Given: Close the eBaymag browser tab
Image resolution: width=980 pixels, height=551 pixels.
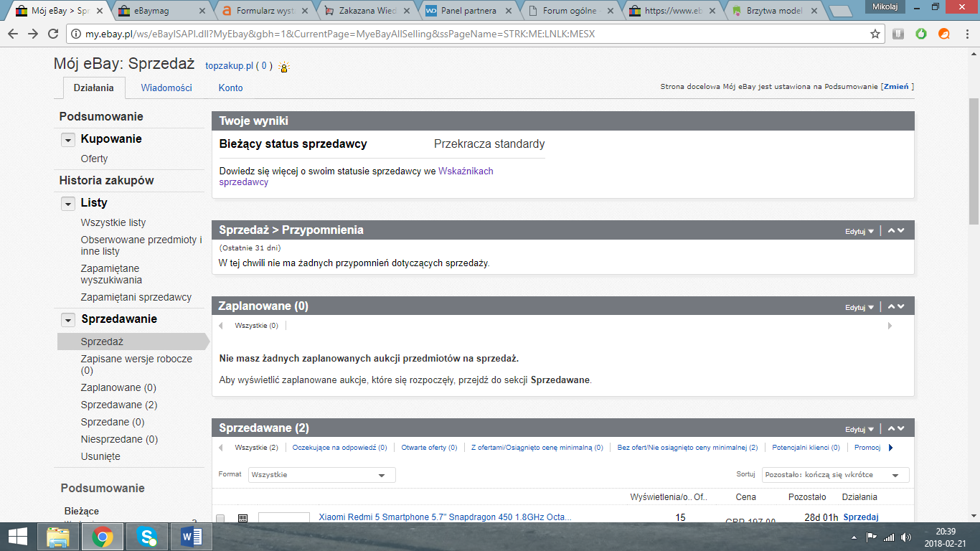Looking at the screenshot, I should tap(202, 11).
